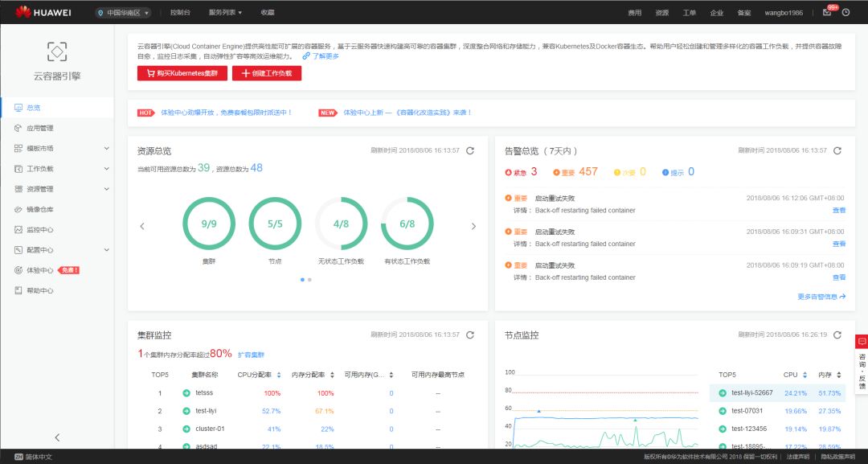Collapse the sidebar with left arrow
868x464 pixels.
click(57, 437)
